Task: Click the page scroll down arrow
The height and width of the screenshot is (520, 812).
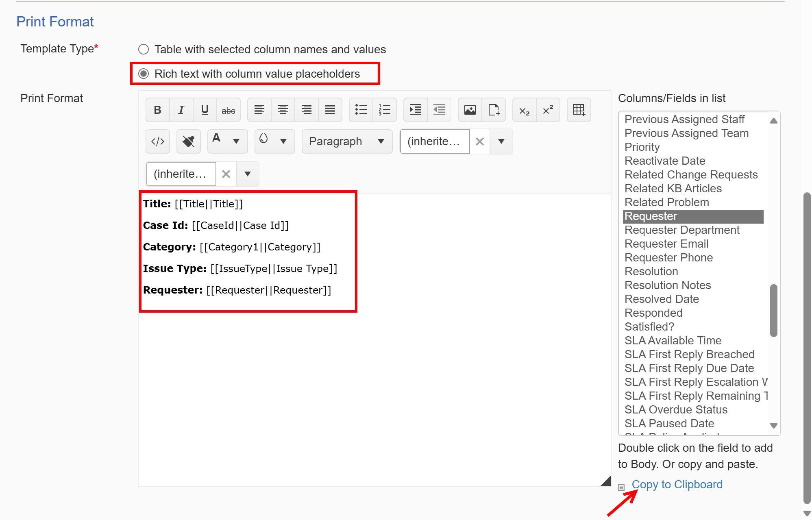Action: tap(807, 513)
